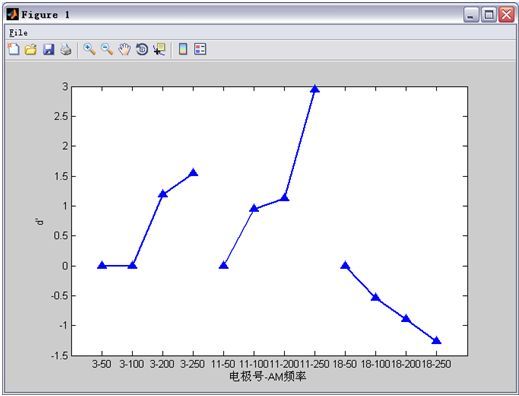519x396 pixels.
Task: Close the Figure 1 window
Action: 506,15
